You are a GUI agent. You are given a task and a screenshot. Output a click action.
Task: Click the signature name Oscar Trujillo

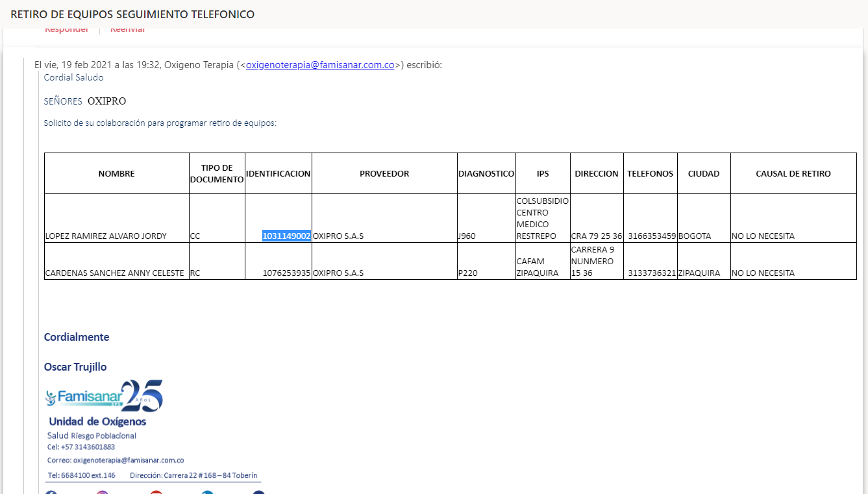75,367
